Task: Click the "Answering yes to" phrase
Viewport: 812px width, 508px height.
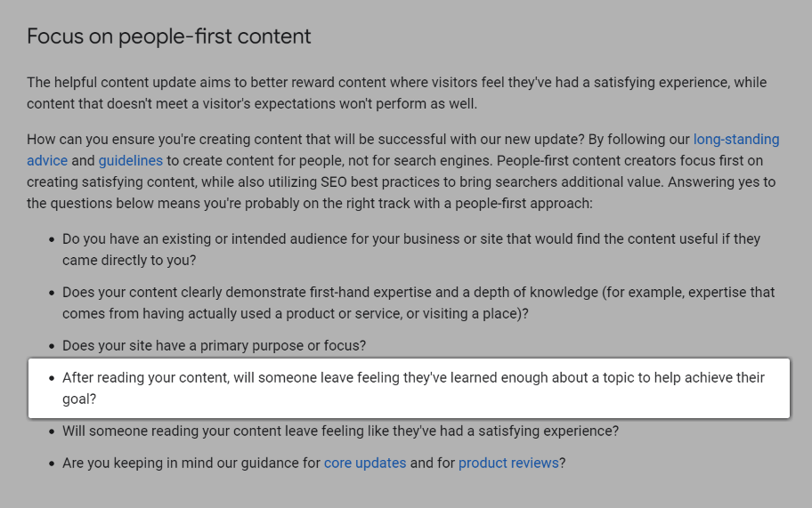Action: pos(721,182)
